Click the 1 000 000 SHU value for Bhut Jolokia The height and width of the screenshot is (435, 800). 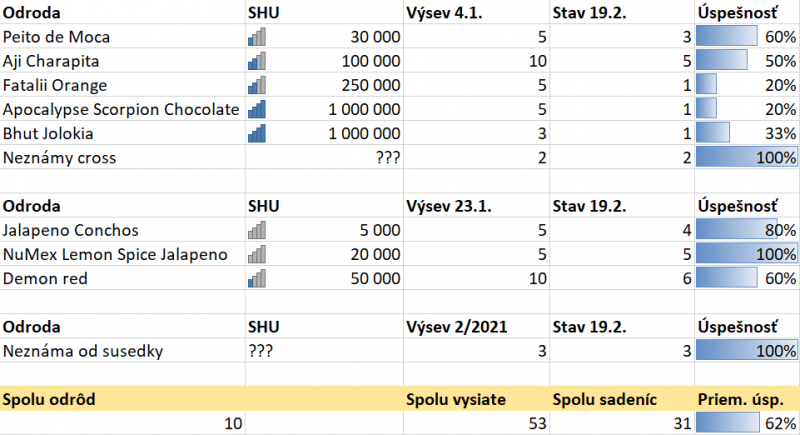click(365, 133)
